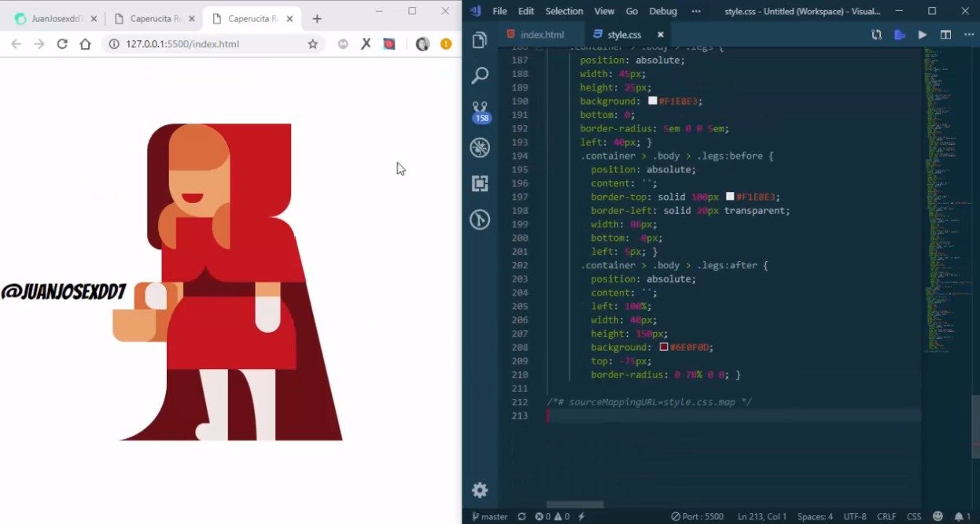Image resolution: width=980 pixels, height=524 pixels.
Task: Click the Chrome address bar URL
Action: [x=182, y=44]
